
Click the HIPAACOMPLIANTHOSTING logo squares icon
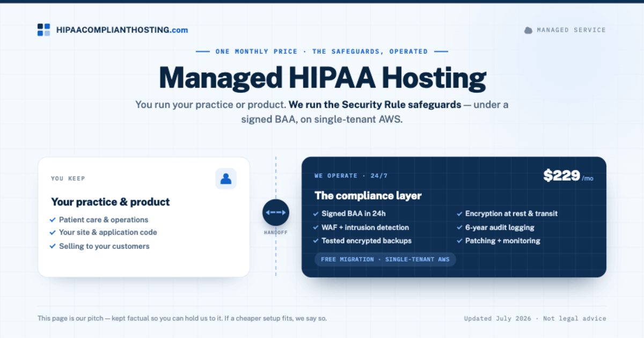[43, 30]
